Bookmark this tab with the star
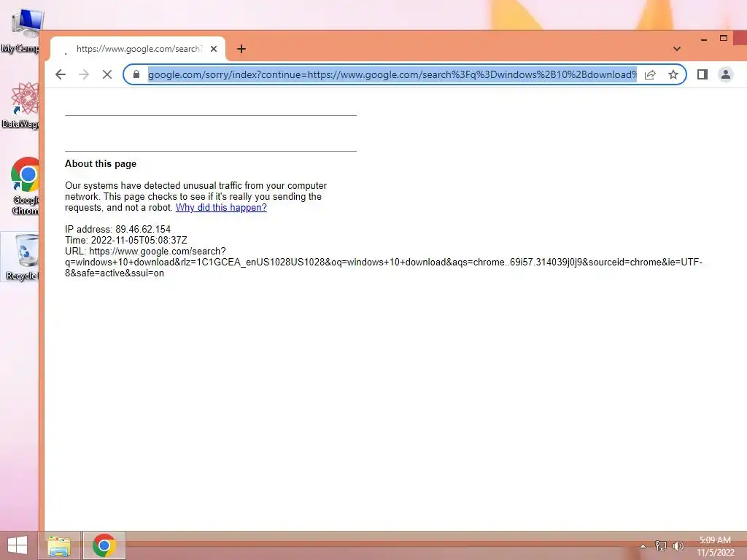Image resolution: width=747 pixels, height=560 pixels. tap(673, 74)
